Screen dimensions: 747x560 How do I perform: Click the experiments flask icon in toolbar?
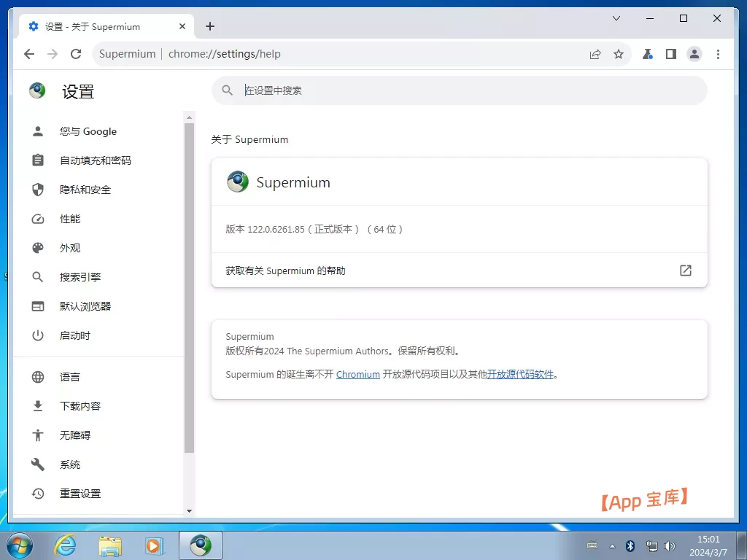click(x=647, y=54)
